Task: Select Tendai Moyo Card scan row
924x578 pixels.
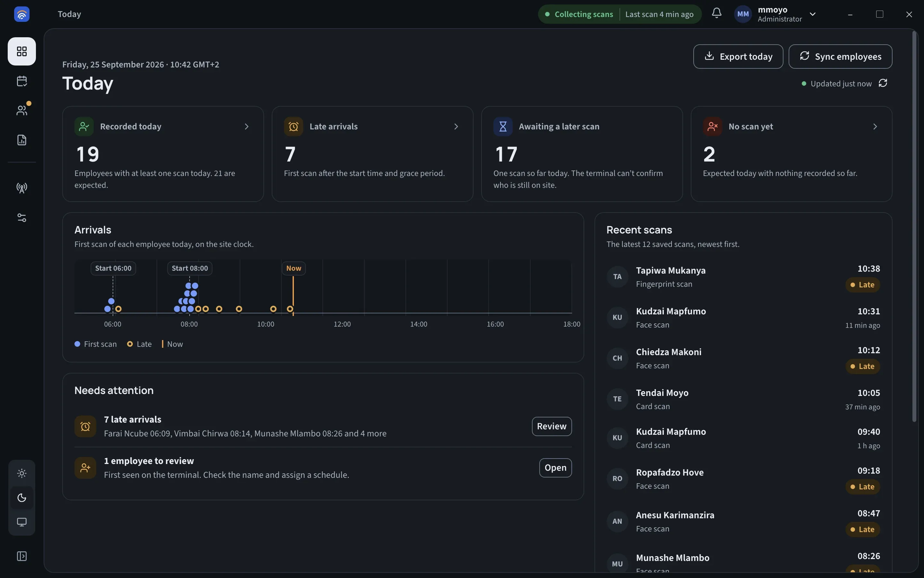Action: pos(743,399)
